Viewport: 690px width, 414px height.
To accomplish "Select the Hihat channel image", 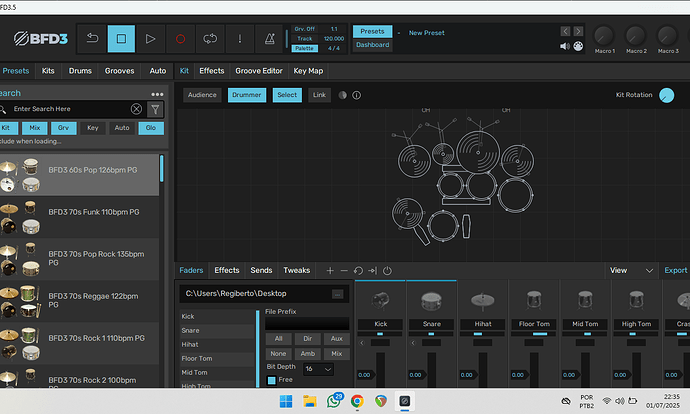I will (483, 300).
